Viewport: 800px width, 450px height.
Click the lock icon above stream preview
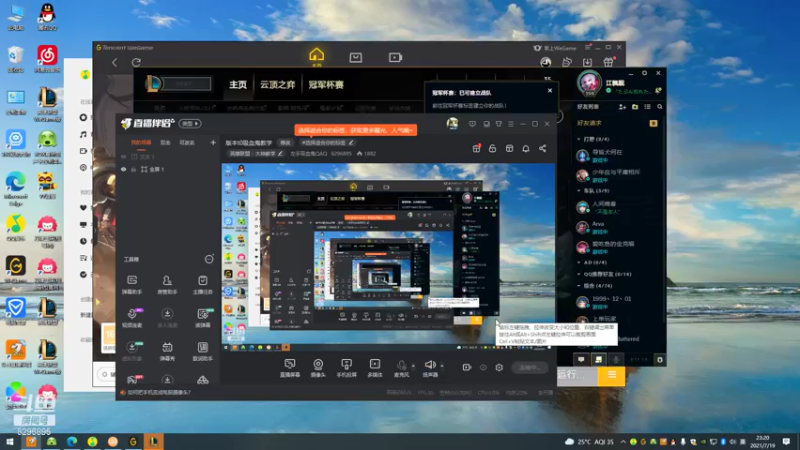point(492,148)
